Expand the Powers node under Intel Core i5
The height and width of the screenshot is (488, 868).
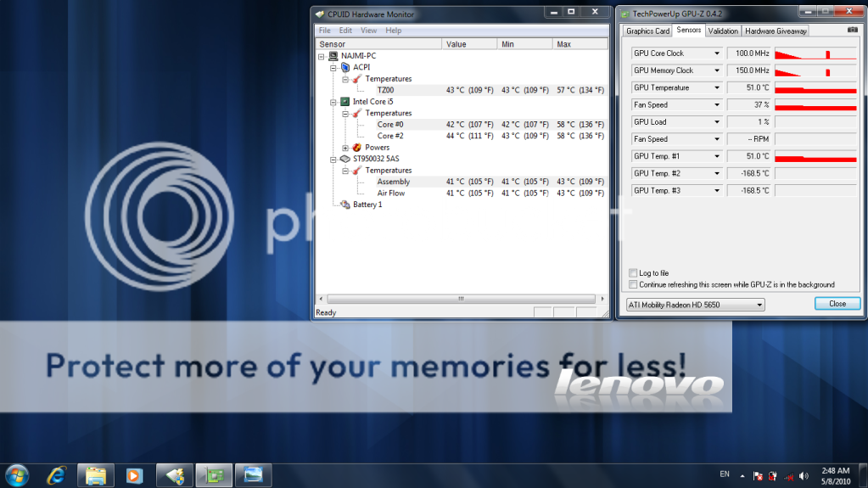point(345,148)
